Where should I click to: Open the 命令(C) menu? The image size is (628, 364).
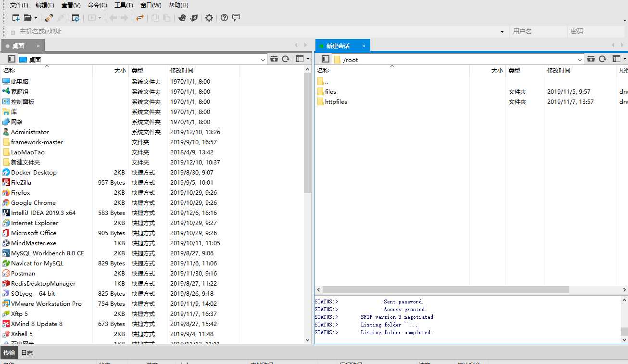click(98, 5)
